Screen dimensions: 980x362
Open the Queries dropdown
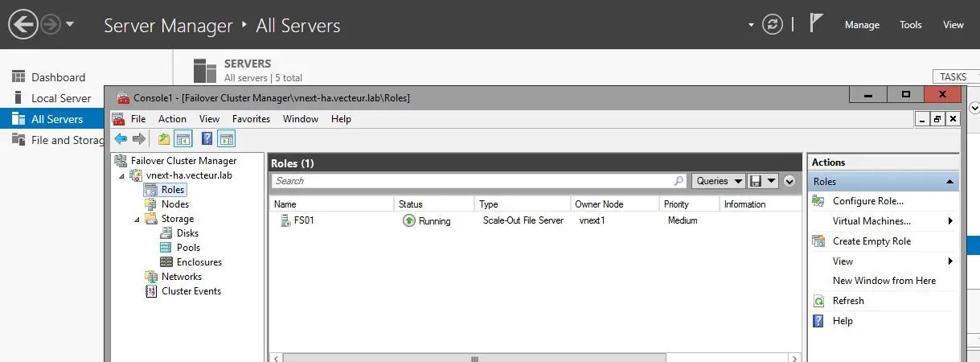(718, 181)
